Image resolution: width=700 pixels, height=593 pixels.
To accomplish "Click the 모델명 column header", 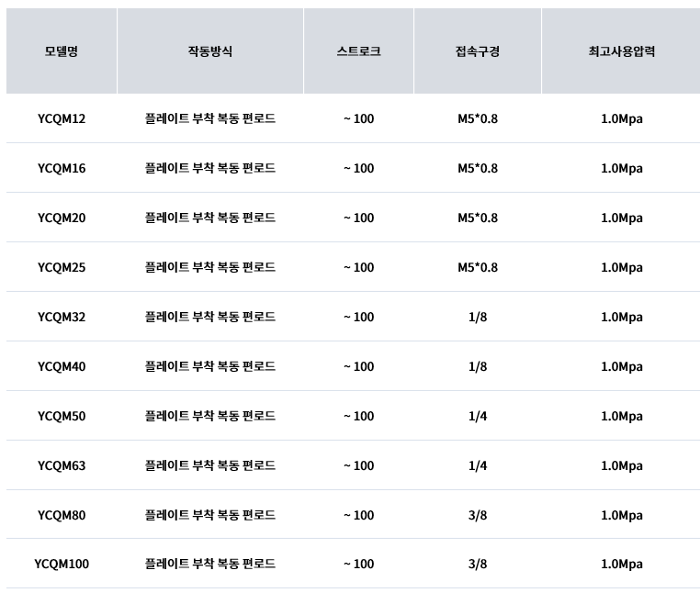I will click(62, 51).
